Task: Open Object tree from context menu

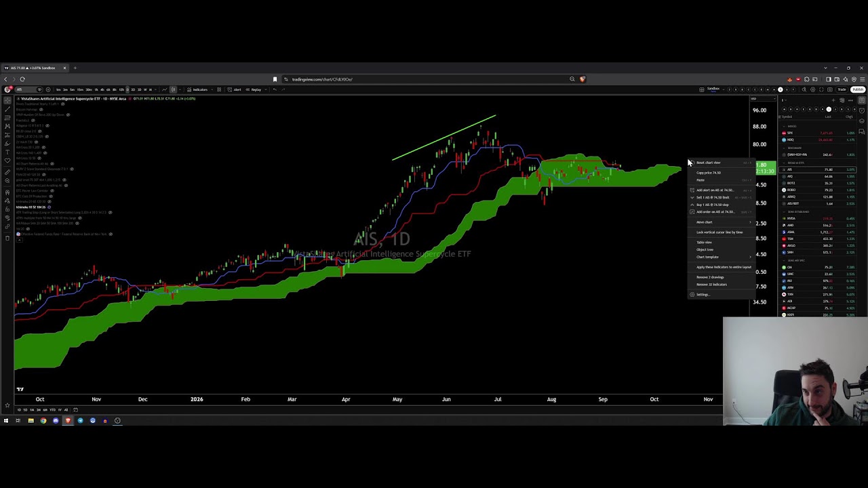Action: point(722,249)
